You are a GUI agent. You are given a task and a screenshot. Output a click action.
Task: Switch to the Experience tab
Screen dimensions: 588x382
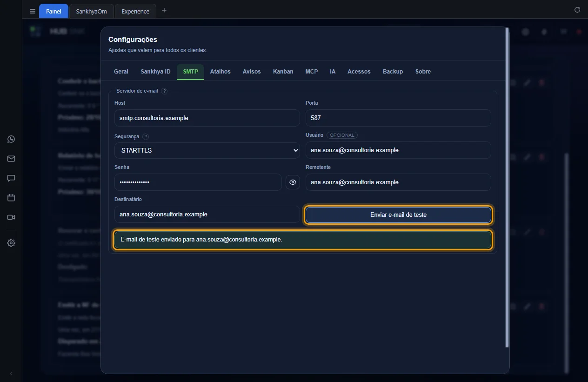click(x=135, y=11)
